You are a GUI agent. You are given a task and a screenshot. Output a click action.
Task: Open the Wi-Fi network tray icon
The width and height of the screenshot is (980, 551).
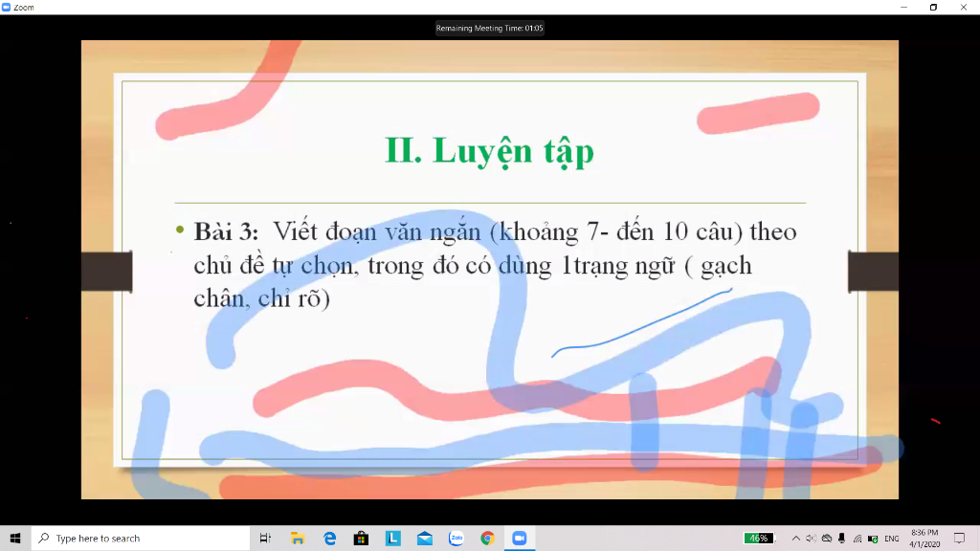pos(857,538)
